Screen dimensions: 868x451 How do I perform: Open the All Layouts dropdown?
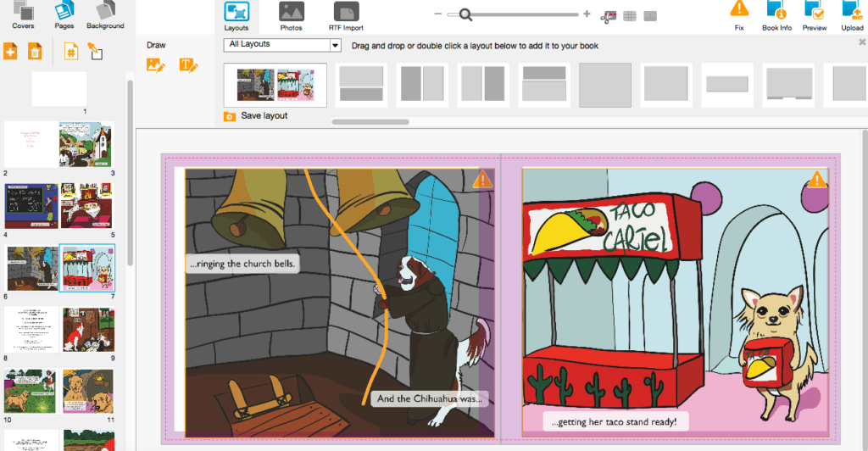click(282, 45)
